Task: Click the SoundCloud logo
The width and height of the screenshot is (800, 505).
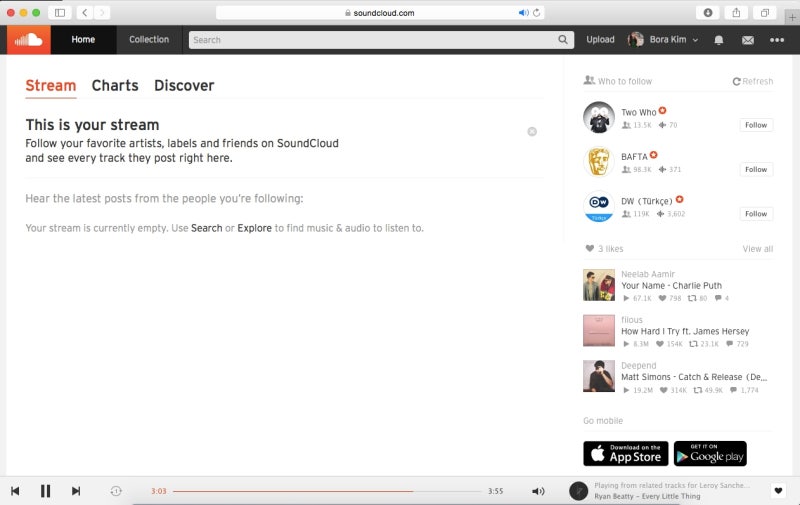Action: [x=29, y=40]
